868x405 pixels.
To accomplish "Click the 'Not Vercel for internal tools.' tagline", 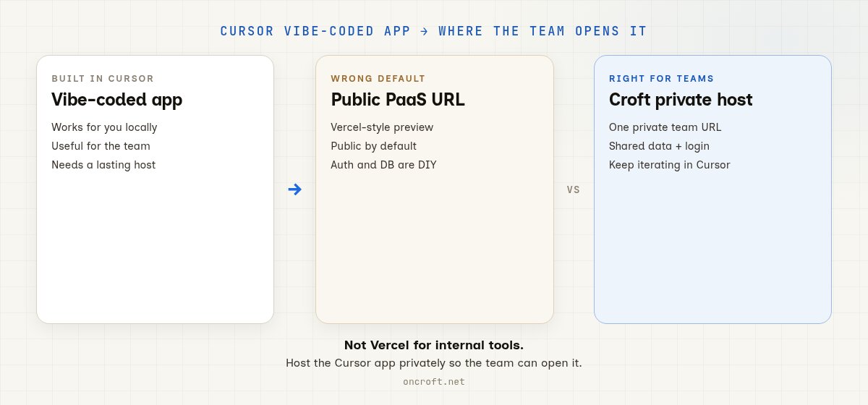I will click(434, 345).
